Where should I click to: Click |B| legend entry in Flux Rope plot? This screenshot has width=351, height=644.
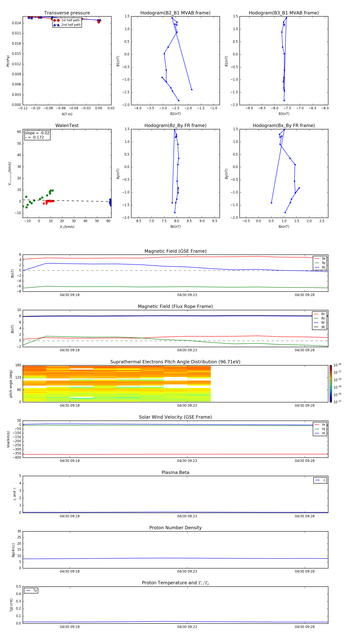(320, 327)
